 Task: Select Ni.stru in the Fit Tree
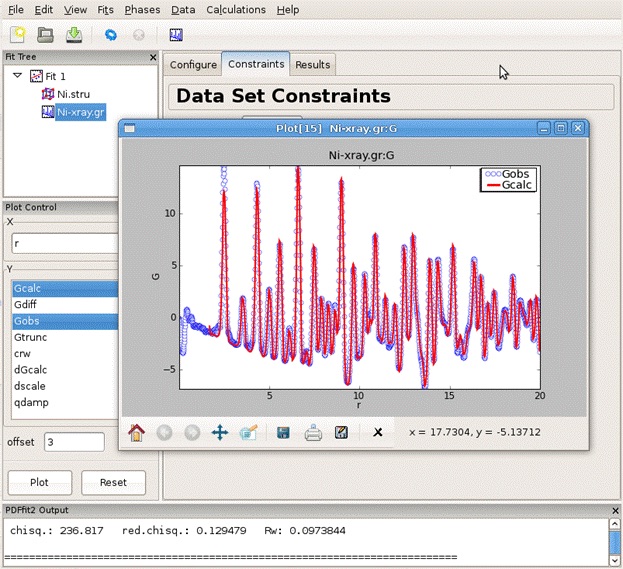tap(74, 94)
